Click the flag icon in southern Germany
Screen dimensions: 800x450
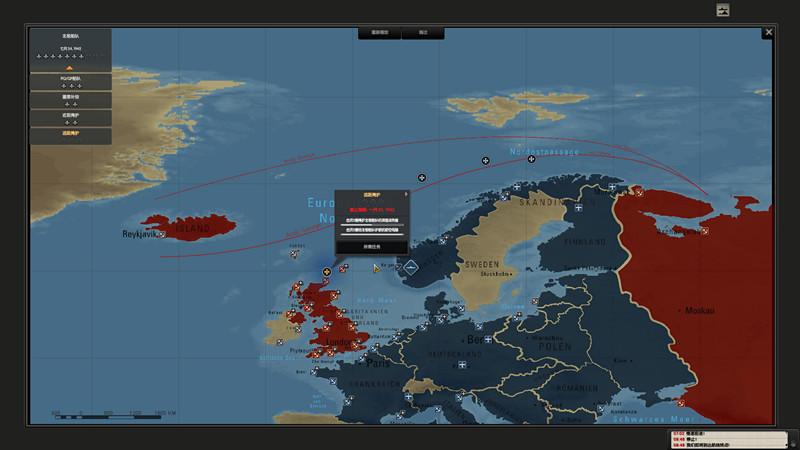coord(462,364)
